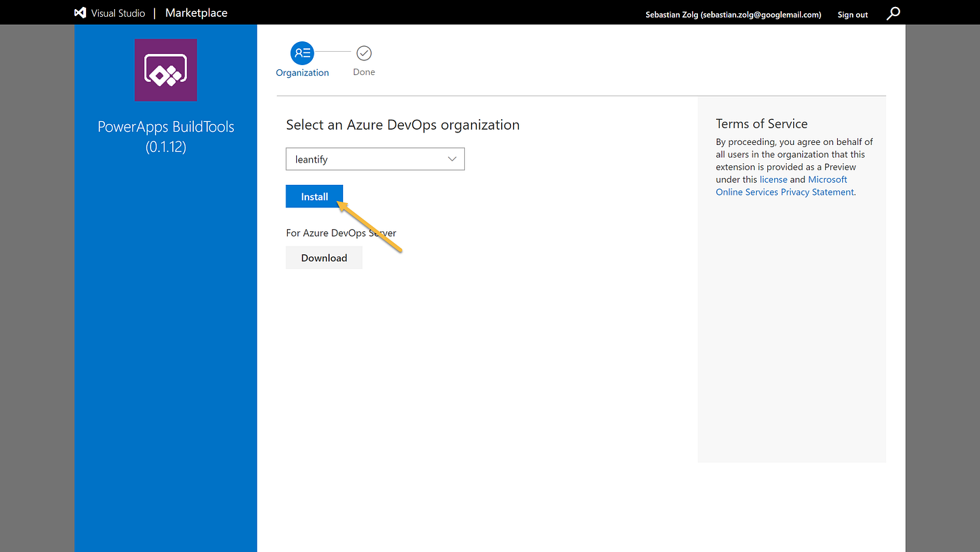Click the Sebastian Zolg account name
Image resolution: width=980 pixels, height=552 pixels.
(x=733, y=14)
